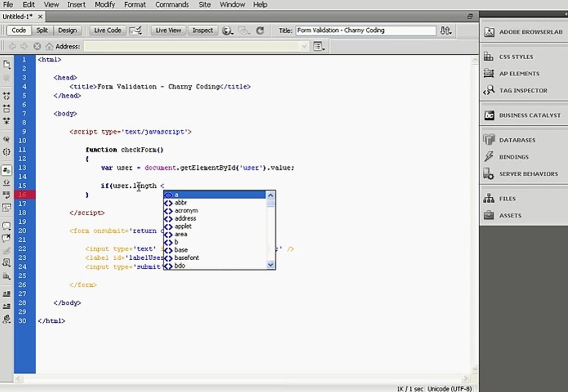
Task: Open the Live View options dropdown
Action: [319, 46]
